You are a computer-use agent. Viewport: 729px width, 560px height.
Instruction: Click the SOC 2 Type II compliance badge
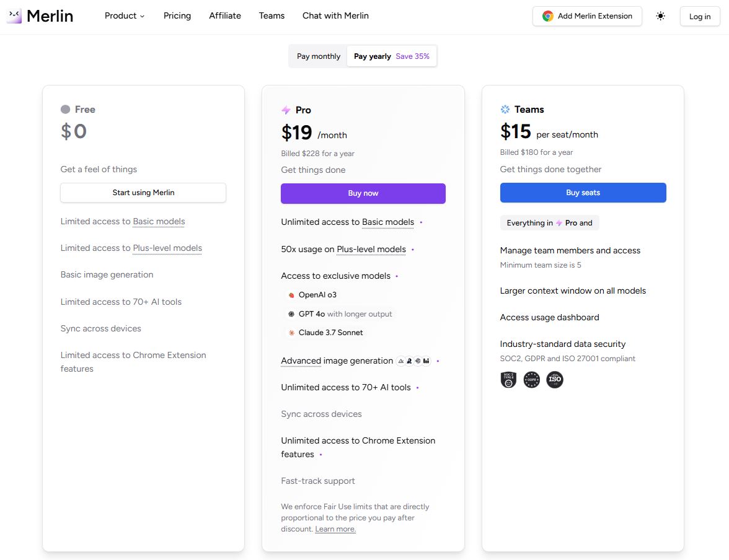click(x=508, y=379)
